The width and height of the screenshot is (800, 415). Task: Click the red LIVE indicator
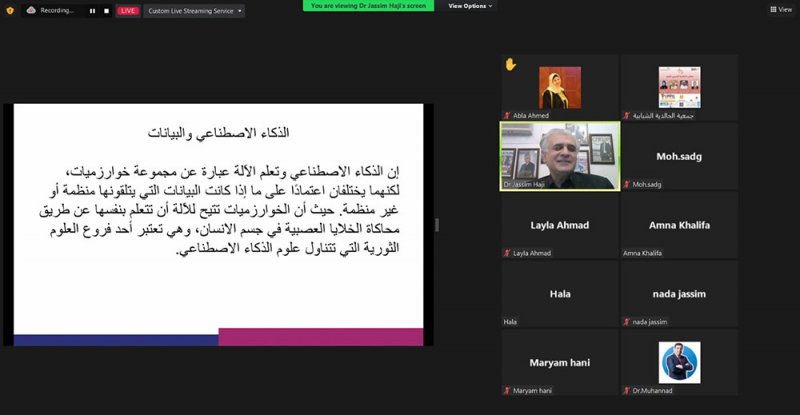[128, 11]
